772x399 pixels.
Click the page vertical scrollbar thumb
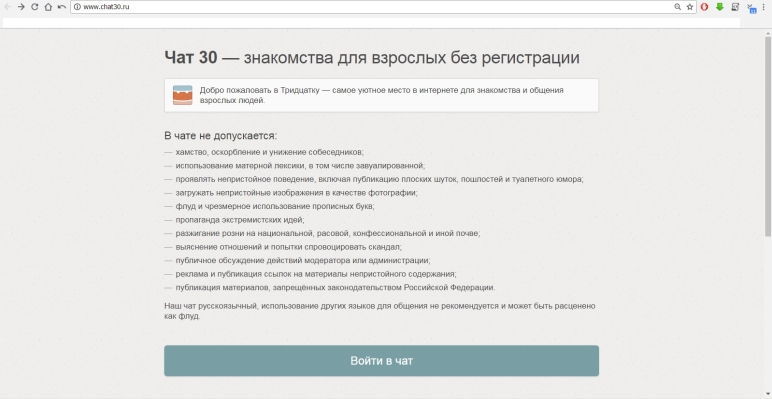click(768, 135)
